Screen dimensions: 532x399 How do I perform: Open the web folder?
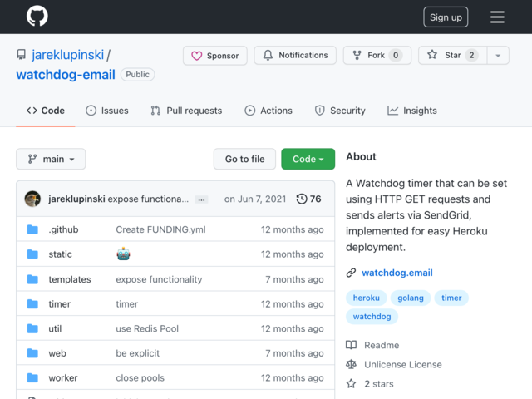[57, 353]
